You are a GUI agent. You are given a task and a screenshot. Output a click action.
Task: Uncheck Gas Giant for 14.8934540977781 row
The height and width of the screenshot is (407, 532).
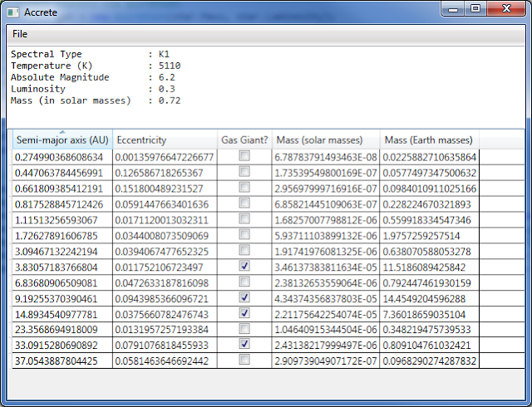pos(244,312)
